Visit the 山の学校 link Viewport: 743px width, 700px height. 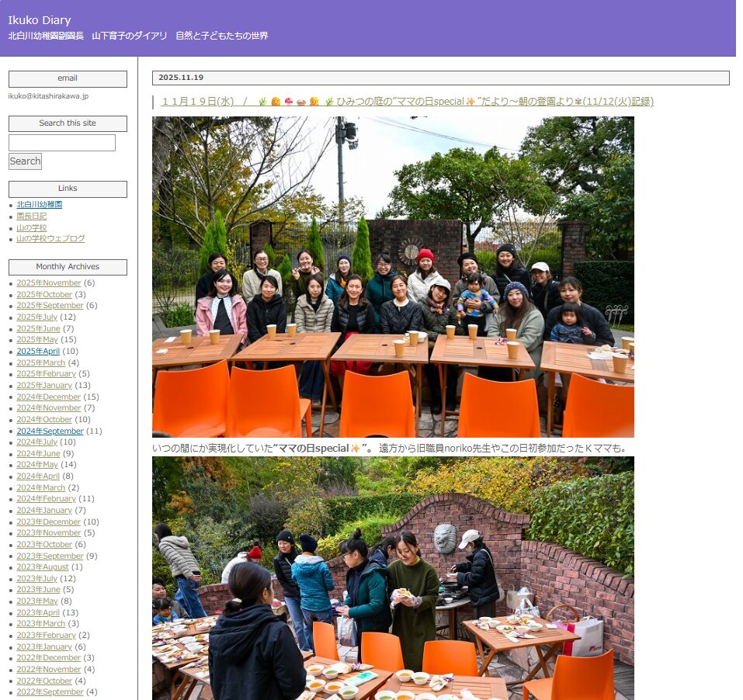[32, 228]
